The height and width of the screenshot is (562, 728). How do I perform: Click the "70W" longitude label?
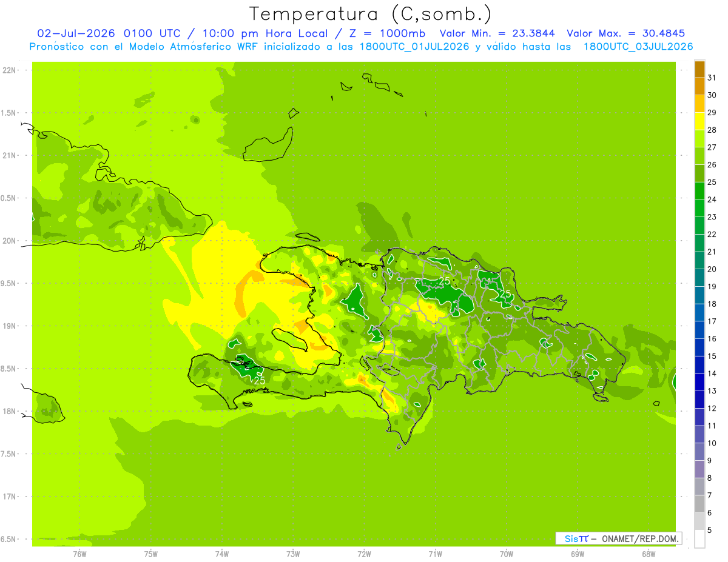click(x=506, y=554)
